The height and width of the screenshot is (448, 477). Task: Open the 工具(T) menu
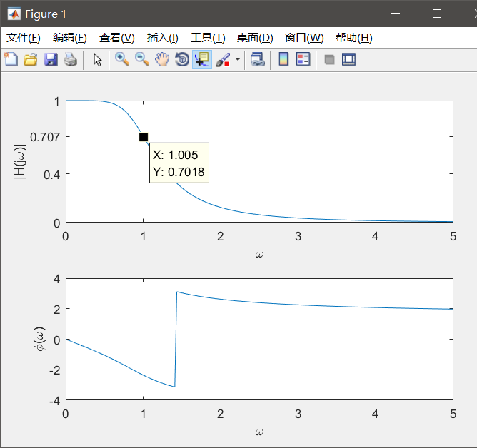coord(208,38)
